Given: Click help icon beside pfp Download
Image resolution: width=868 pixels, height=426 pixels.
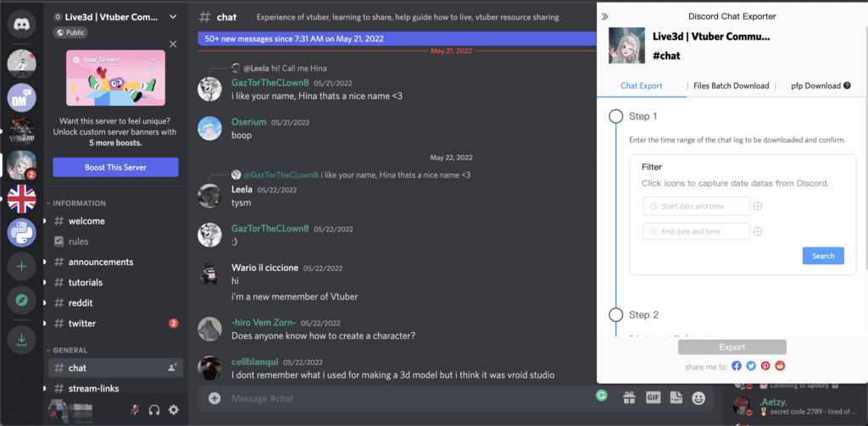Looking at the screenshot, I should (x=847, y=86).
